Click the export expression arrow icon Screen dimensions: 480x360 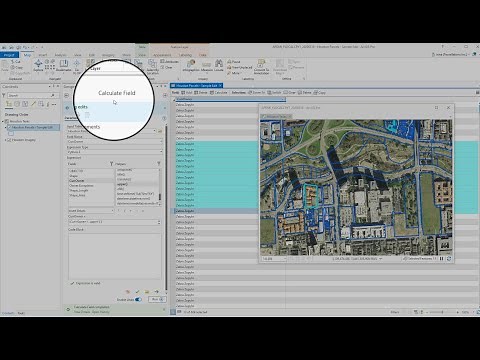(x=156, y=292)
